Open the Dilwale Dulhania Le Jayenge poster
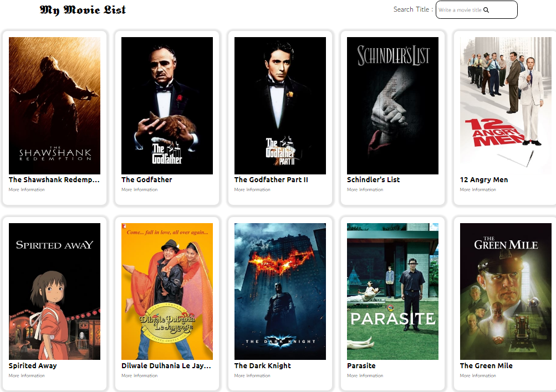 coord(167,291)
